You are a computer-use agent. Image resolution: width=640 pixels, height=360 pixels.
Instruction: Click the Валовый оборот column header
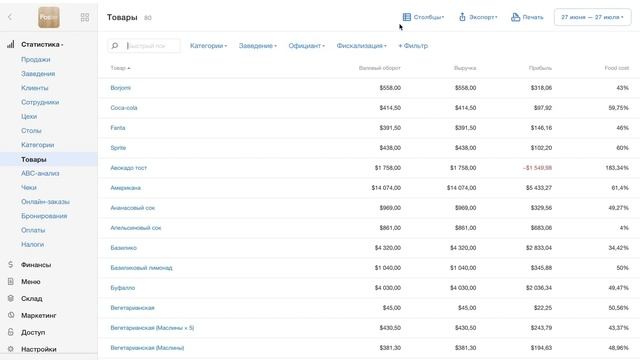[380, 68]
